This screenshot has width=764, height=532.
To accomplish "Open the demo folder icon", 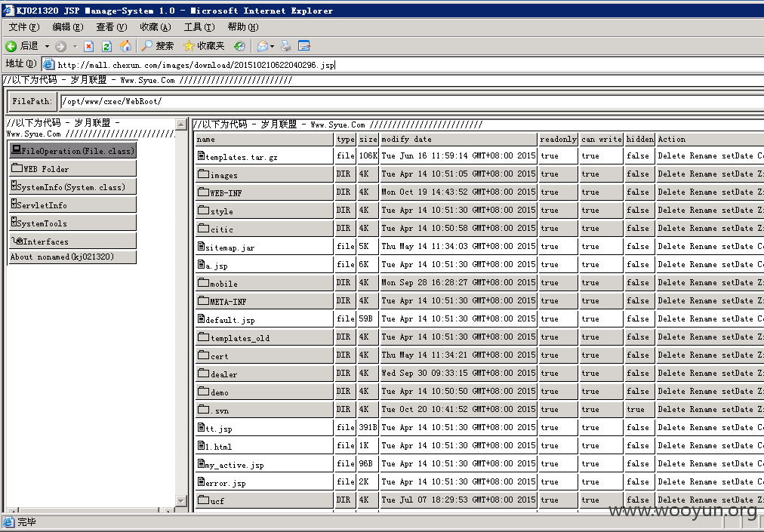I will (x=203, y=391).
